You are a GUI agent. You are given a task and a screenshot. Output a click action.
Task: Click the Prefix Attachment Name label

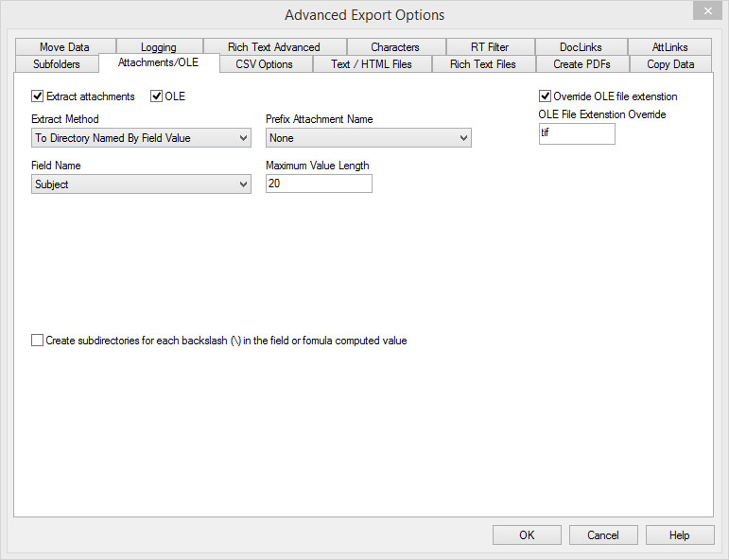pyautogui.click(x=320, y=119)
